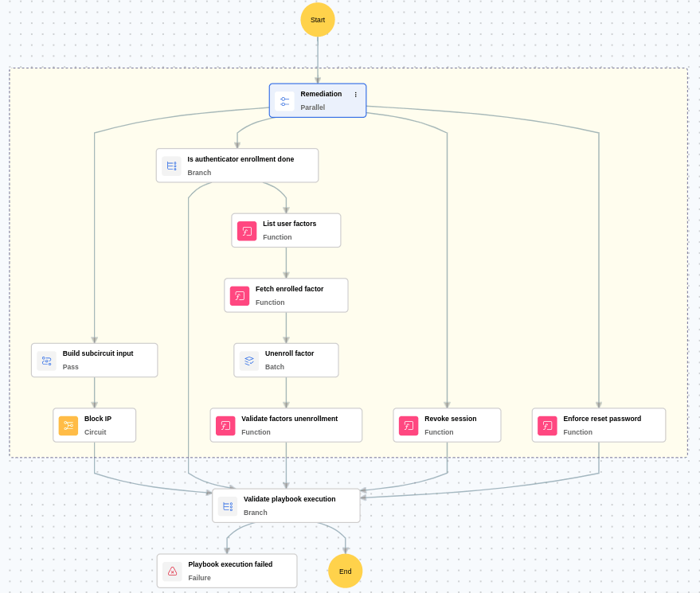Select the 'Validate factors unenrollment' label
Viewport: 700px width, 593px height.
tap(289, 419)
